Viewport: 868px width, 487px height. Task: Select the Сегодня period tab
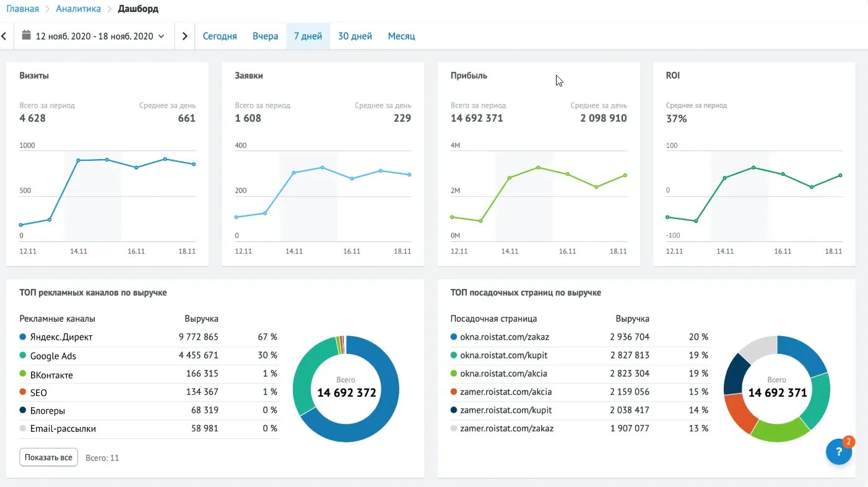[x=220, y=37]
